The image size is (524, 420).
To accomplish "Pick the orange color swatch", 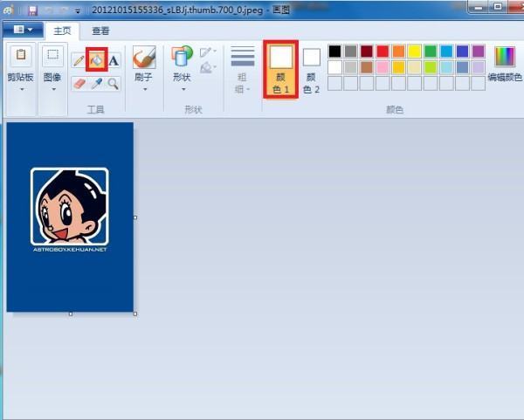I will (x=399, y=52).
